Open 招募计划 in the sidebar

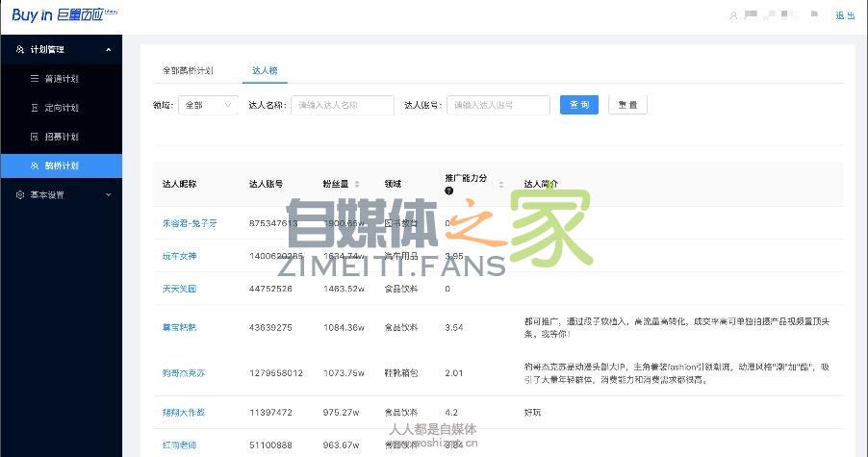pos(62,137)
